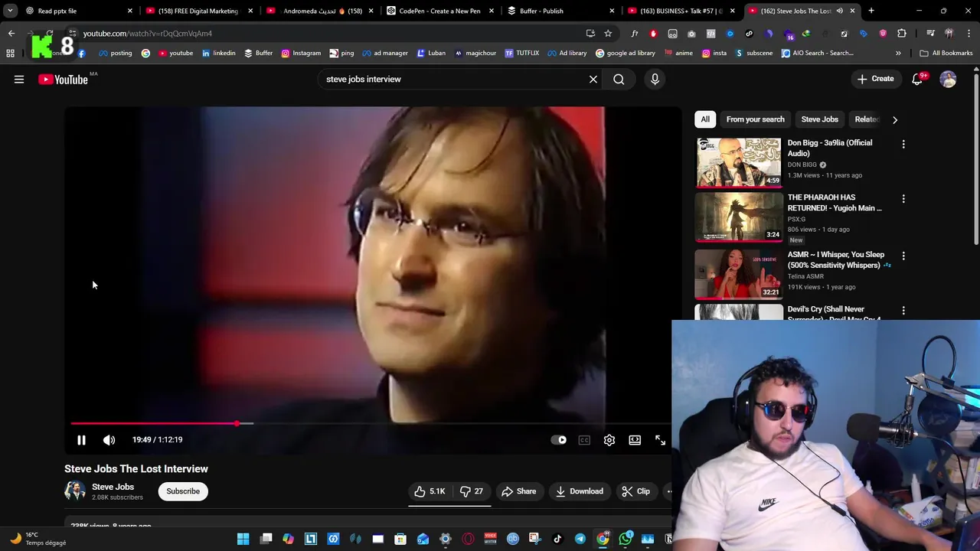Open a new browser tab
Viewport: 980px width, 551px height.
click(871, 11)
